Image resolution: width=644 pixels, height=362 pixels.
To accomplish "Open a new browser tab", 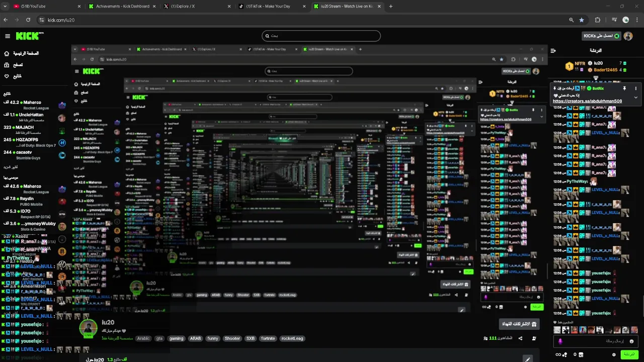I will [391, 7].
